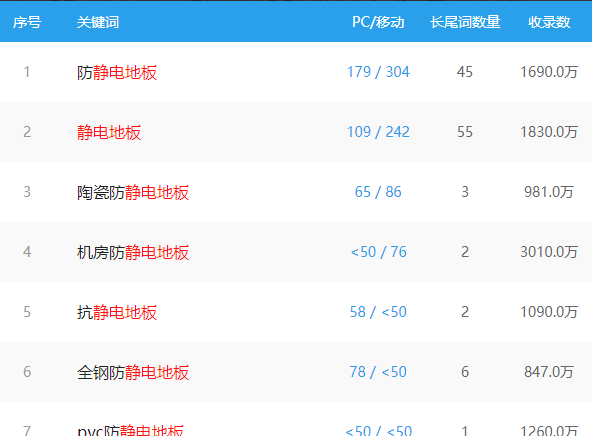Sort by 长尾词数量 column header
The height and width of the screenshot is (436, 592).
(465, 22)
